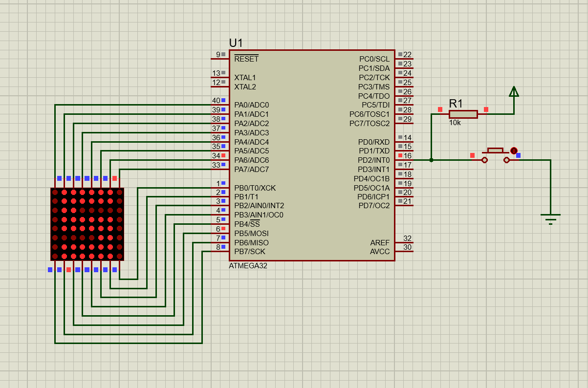Click the ATMEGA32 part name label
The width and height of the screenshot is (588, 388).
[x=248, y=266]
